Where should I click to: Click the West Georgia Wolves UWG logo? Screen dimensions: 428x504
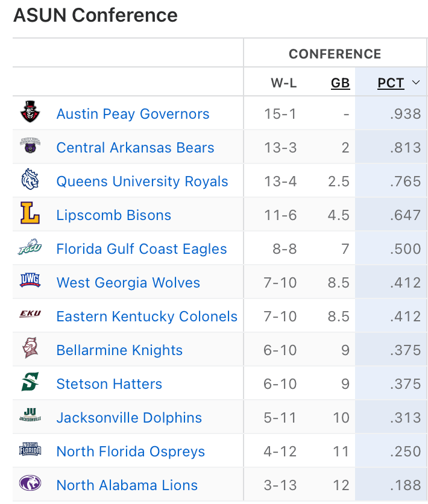[x=30, y=282]
